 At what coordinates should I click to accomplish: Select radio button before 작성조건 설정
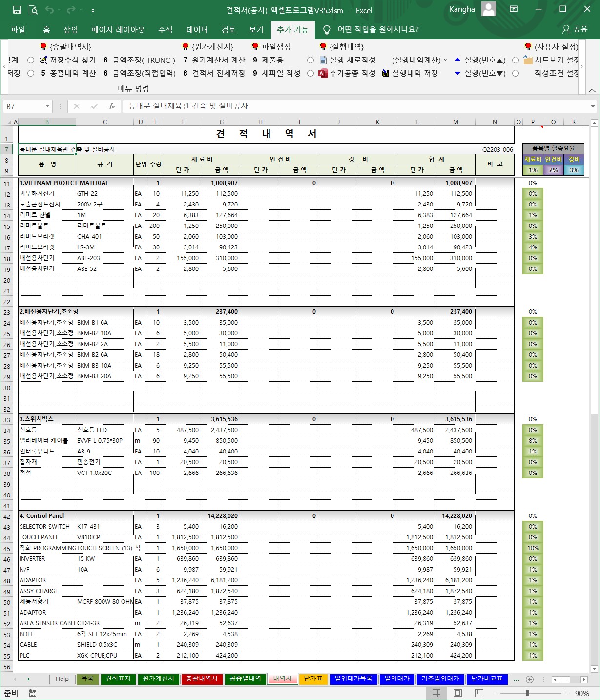click(x=516, y=73)
